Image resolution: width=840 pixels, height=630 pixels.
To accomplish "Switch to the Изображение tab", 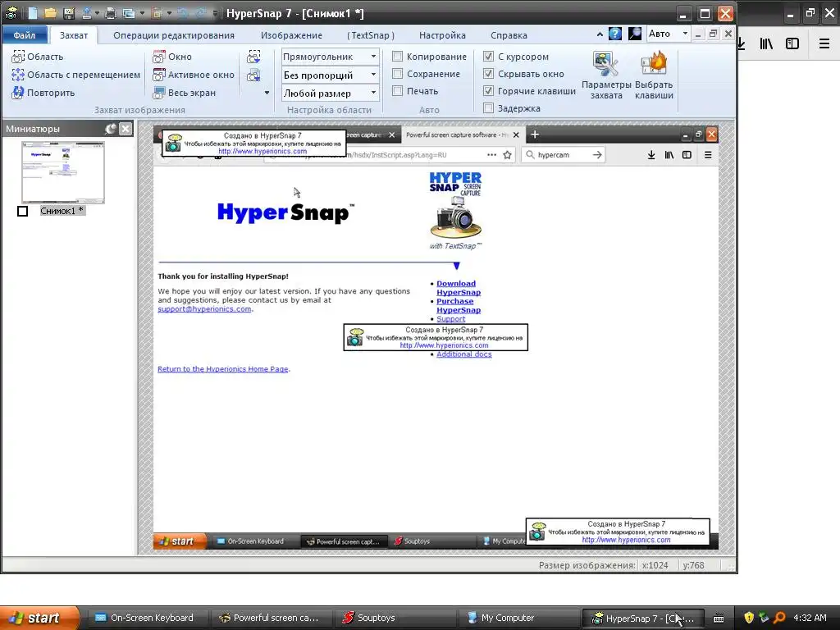I will [x=291, y=34].
